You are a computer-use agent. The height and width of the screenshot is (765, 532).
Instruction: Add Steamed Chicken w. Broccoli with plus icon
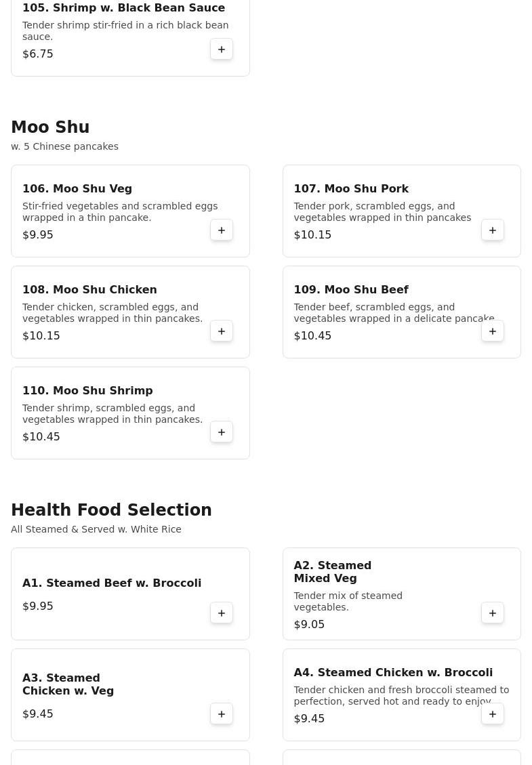pyautogui.click(x=493, y=714)
